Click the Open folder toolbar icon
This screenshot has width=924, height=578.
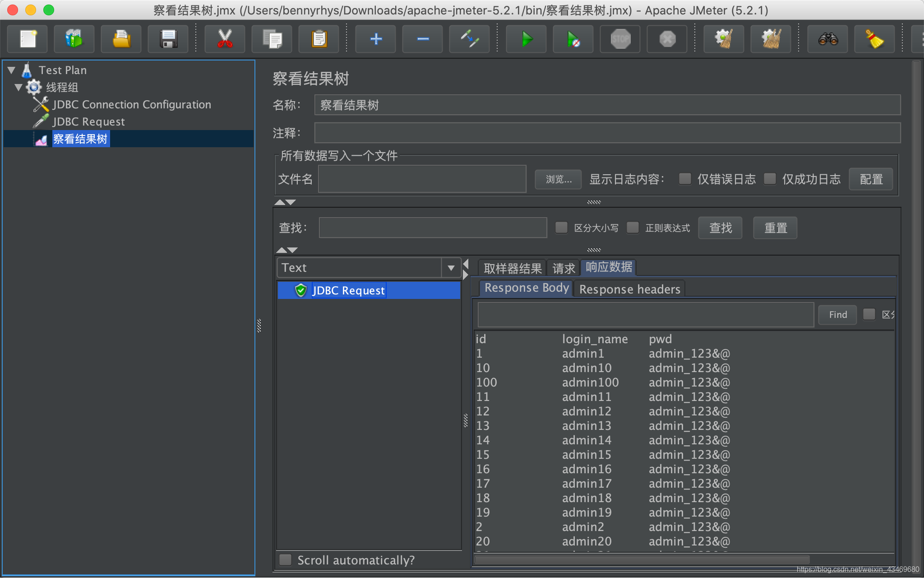coord(121,39)
